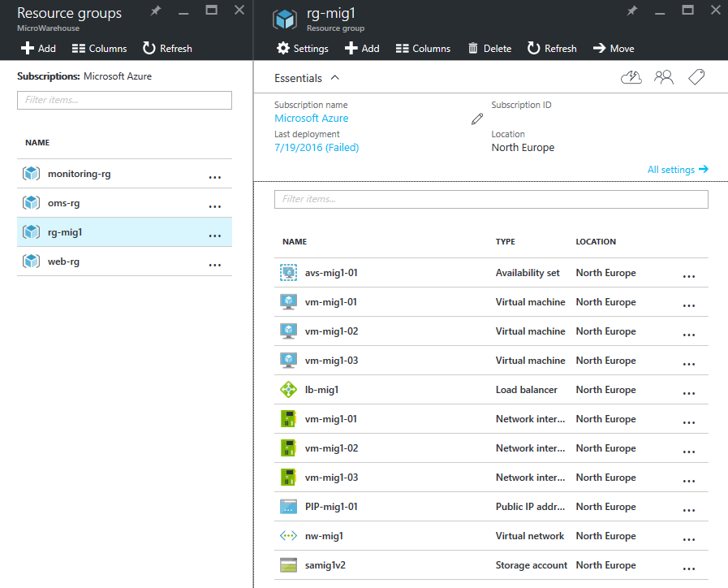Click the Move arrow in rg-mig1 toolbar
This screenshot has width=728, height=588.
(614, 49)
